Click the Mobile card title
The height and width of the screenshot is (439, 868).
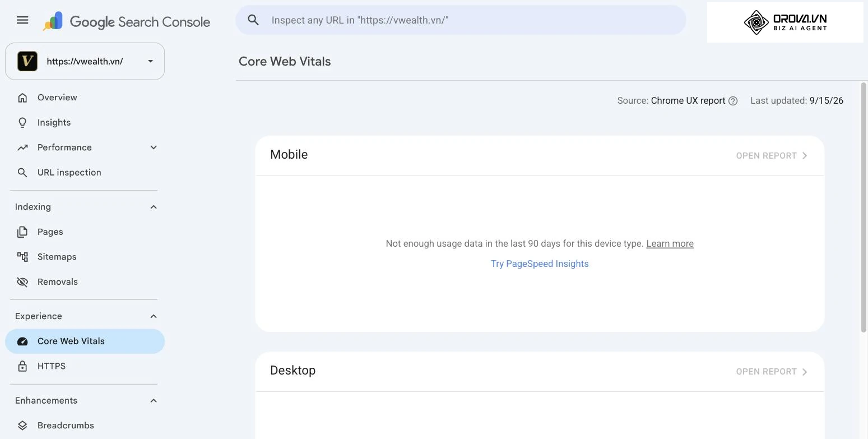pyautogui.click(x=289, y=155)
